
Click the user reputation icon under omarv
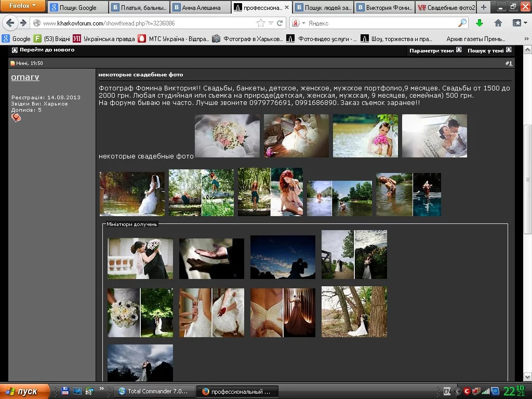pos(16,118)
